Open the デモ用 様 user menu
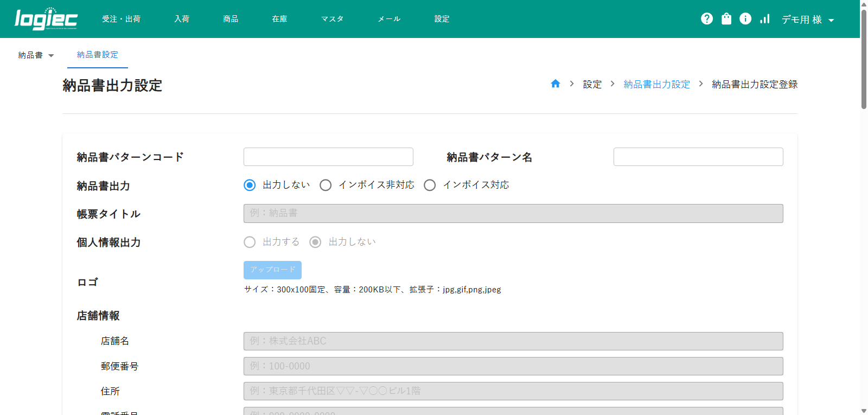This screenshot has width=868, height=415. (x=807, y=20)
